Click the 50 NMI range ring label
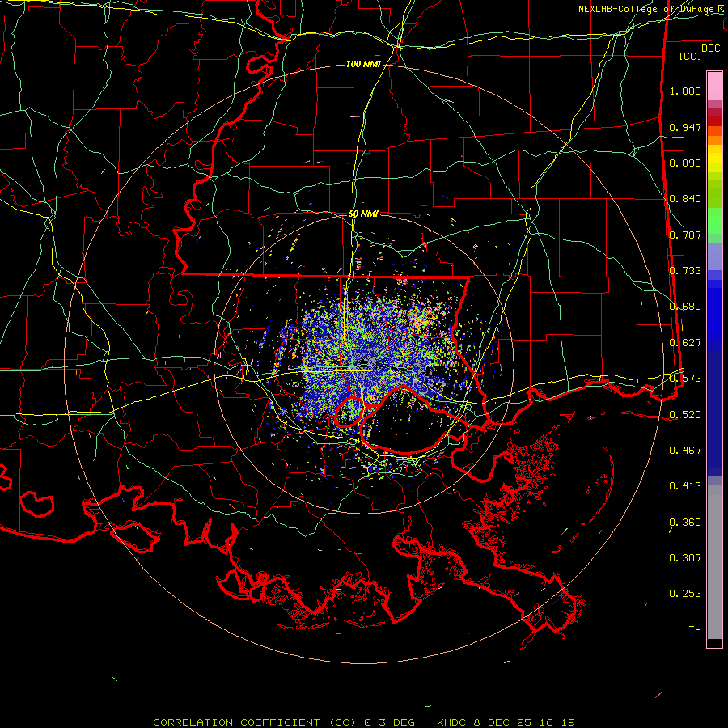The height and width of the screenshot is (728, 728). (363, 214)
